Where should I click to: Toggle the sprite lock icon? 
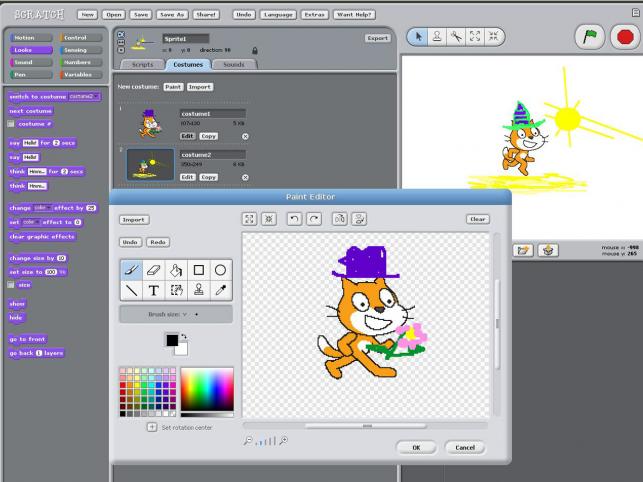pos(255,50)
